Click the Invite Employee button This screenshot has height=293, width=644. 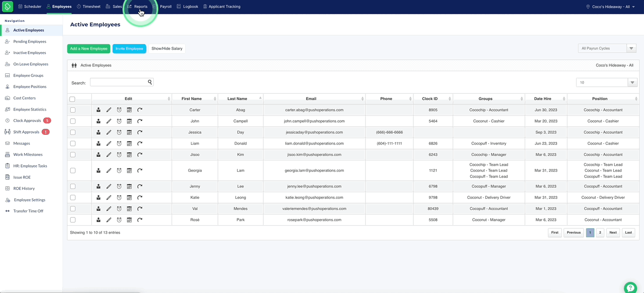pyautogui.click(x=129, y=48)
